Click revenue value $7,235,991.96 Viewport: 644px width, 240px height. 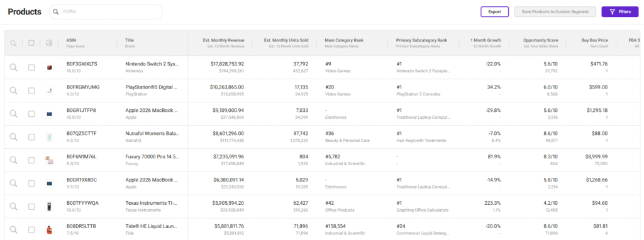(229, 156)
